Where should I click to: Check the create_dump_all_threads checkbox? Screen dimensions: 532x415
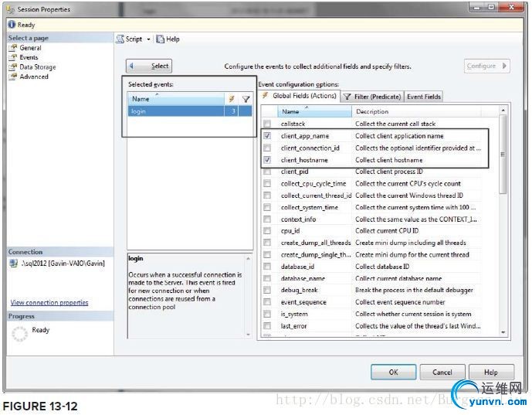click(267, 243)
